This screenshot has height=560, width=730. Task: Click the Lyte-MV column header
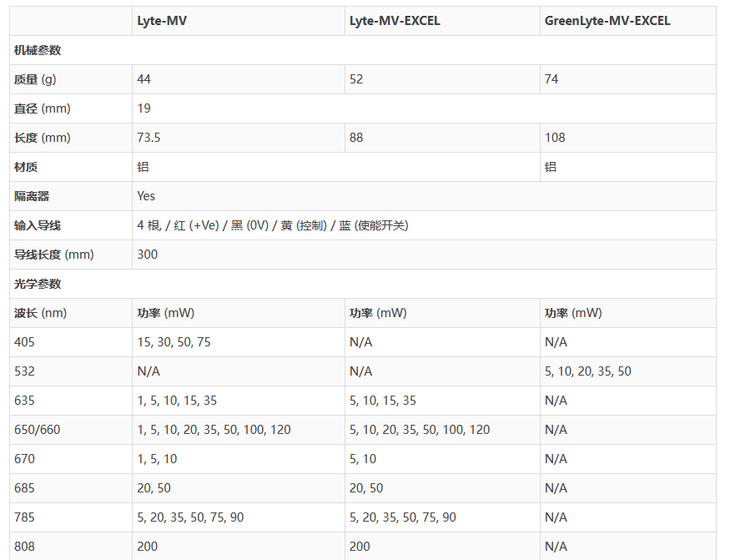pyautogui.click(x=162, y=21)
